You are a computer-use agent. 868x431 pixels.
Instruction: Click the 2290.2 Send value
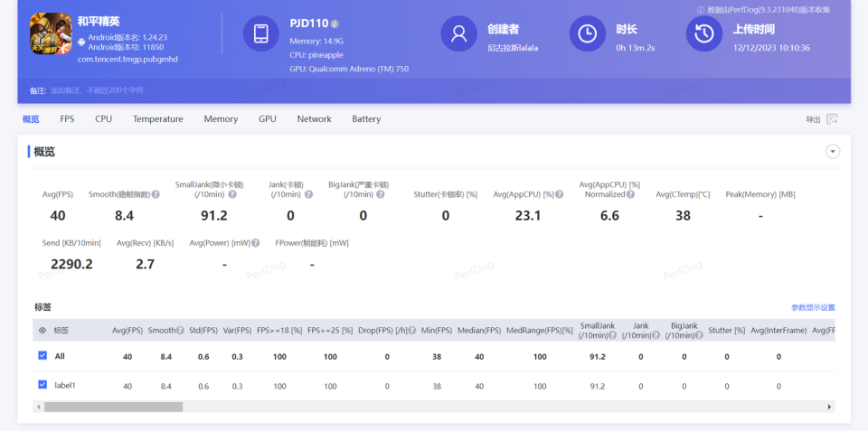click(71, 265)
